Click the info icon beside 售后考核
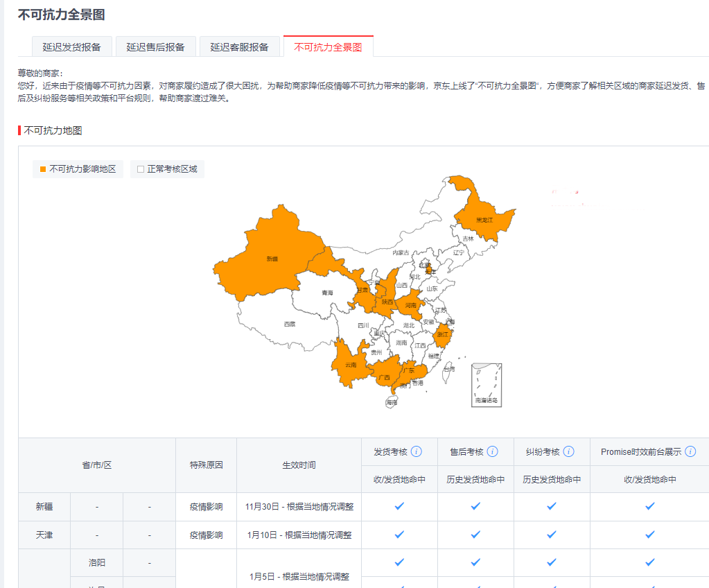This screenshot has height=588, width=709. tap(493, 451)
